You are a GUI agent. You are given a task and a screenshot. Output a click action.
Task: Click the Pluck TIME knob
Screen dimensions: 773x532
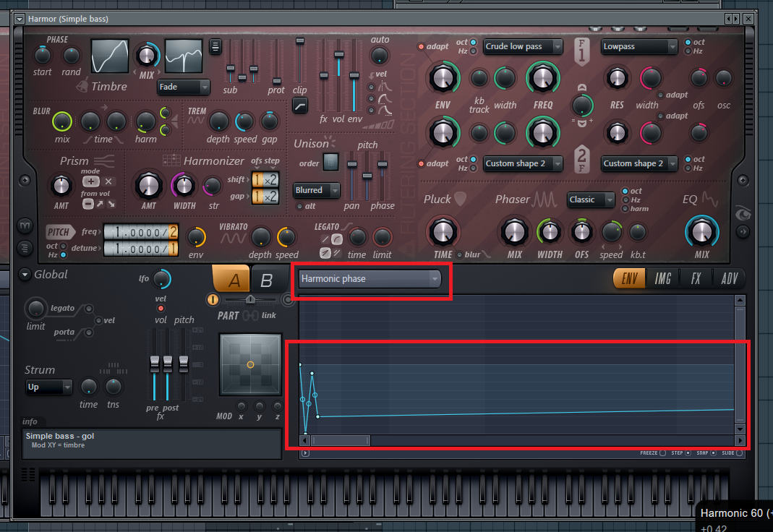(x=443, y=231)
